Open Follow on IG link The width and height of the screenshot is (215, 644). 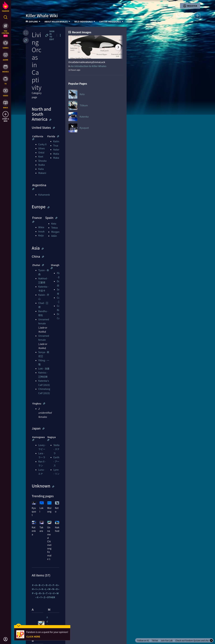pos(143,640)
